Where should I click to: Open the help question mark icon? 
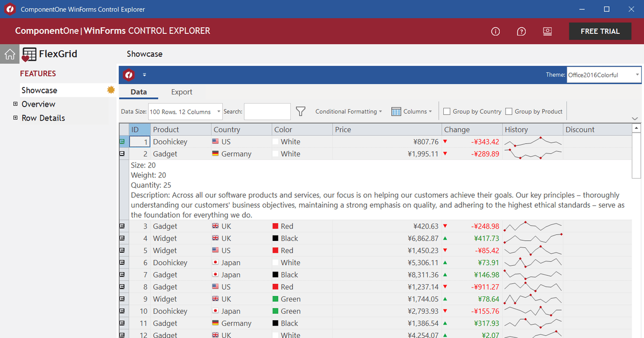tap(521, 32)
